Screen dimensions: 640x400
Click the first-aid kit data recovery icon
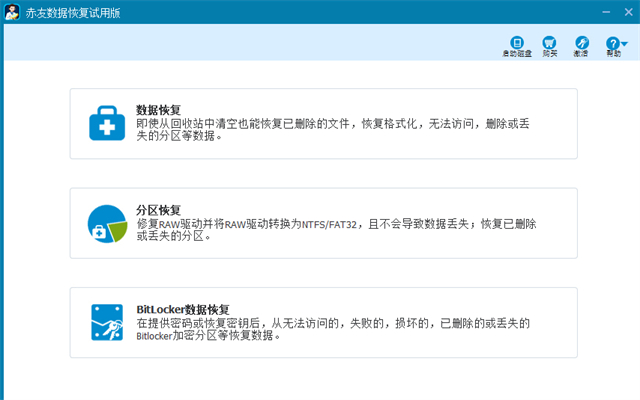107,123
